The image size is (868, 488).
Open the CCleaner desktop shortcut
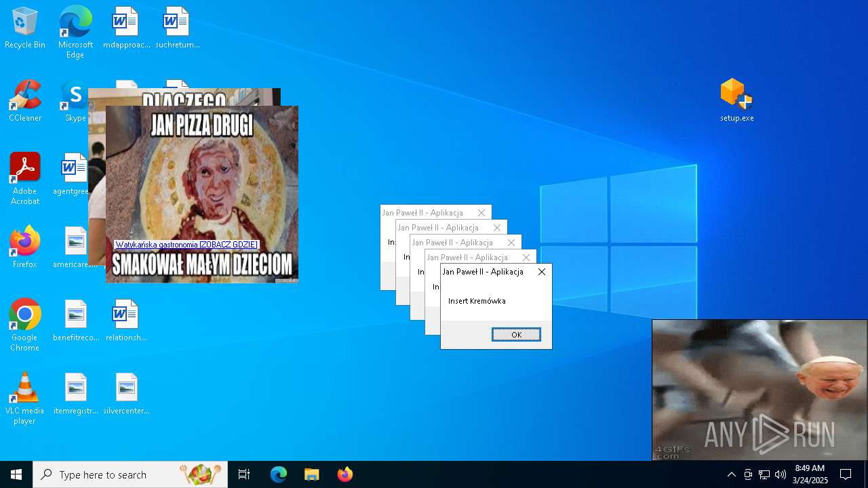tap(25, 101)
